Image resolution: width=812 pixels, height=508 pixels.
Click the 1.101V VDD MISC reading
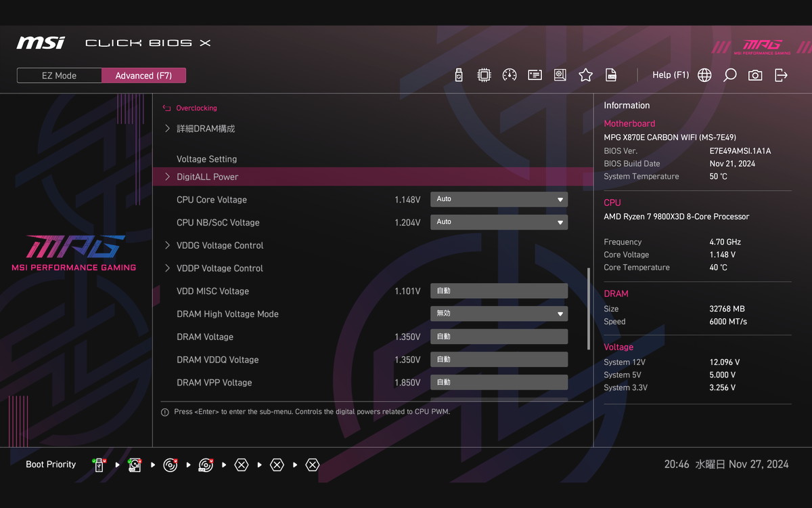point(407,291)
